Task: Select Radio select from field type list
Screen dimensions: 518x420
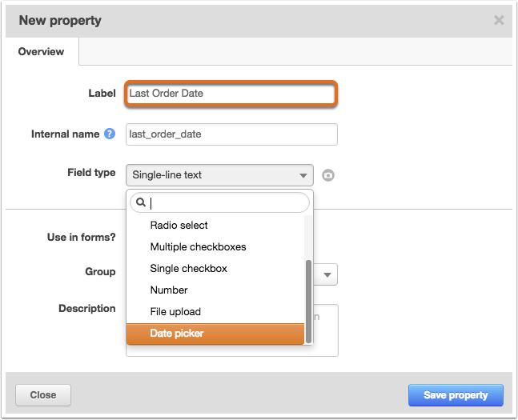Action: 179,226
